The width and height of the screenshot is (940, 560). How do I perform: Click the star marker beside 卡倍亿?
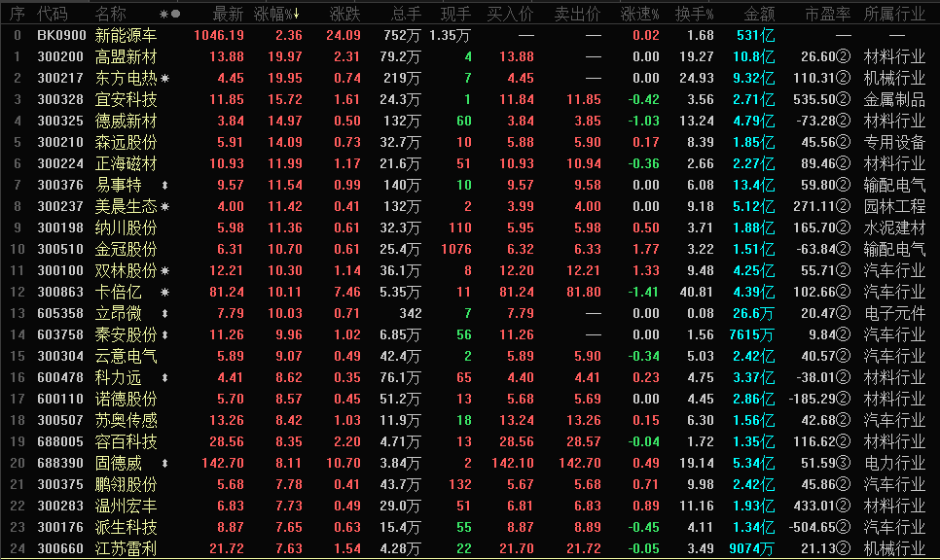164,293
